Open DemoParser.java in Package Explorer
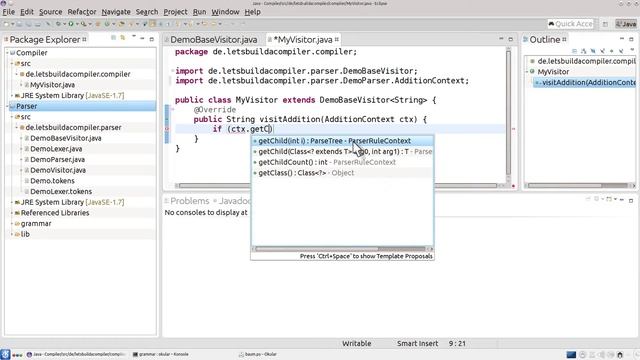The width and height of the screenshot is (640, 360). click(x=58, y=160)
